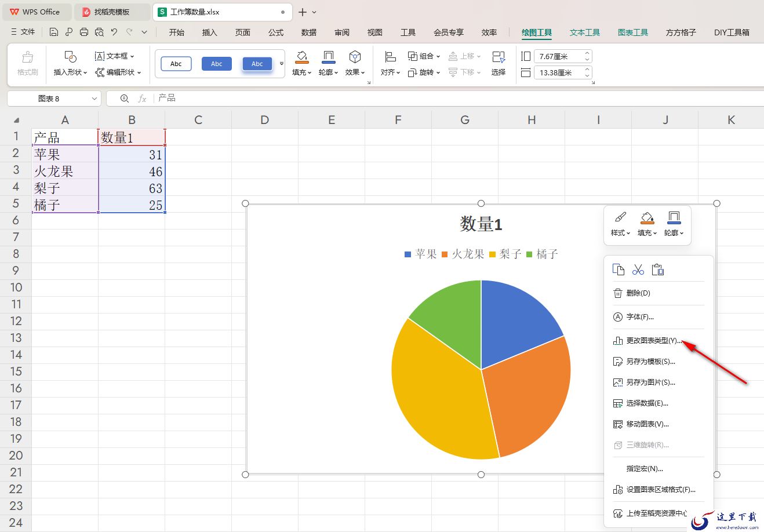
Task: Click the Insert Shape (插入形状) icon
Action: 70,57
